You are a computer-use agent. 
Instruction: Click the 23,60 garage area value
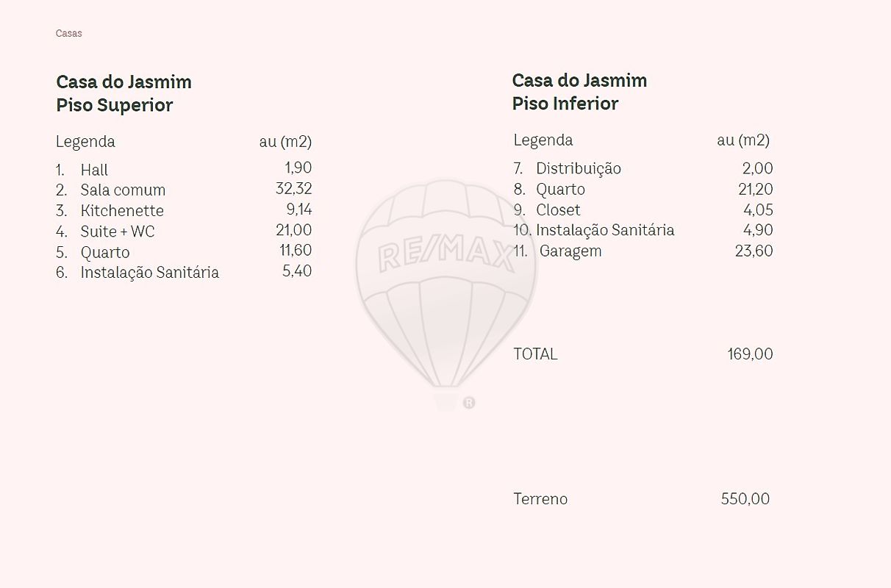coord(754,251)
